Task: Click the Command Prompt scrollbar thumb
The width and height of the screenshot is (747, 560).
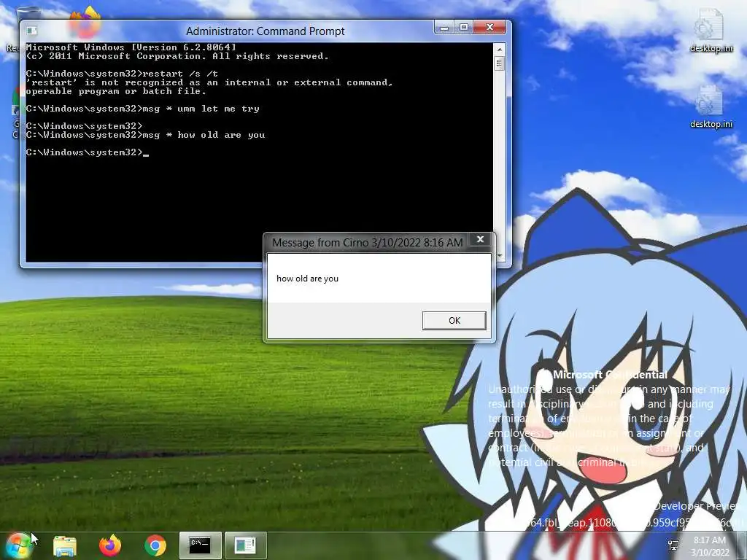Action: tap(499, 63)
